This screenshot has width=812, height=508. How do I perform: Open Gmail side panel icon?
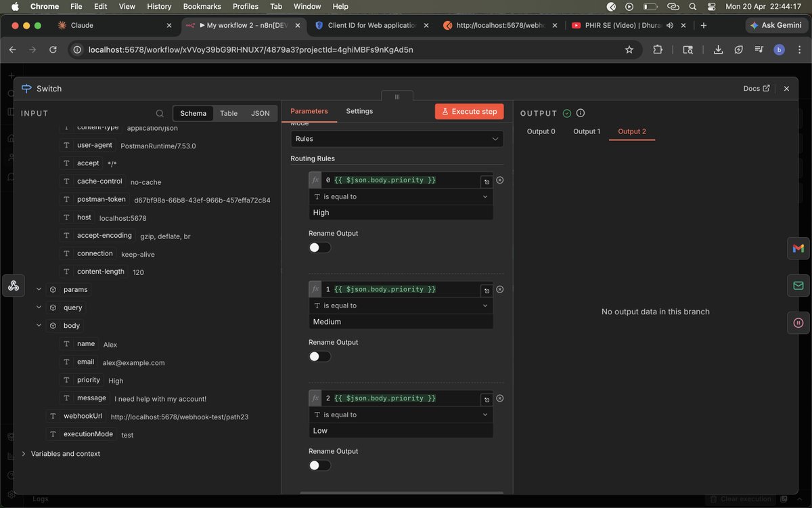tap(798, 249)
